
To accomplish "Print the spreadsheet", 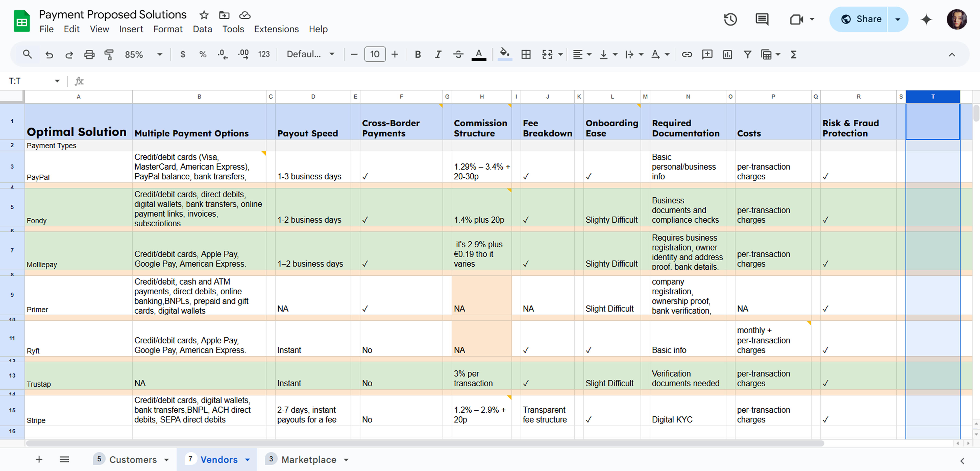I will 89,54.
